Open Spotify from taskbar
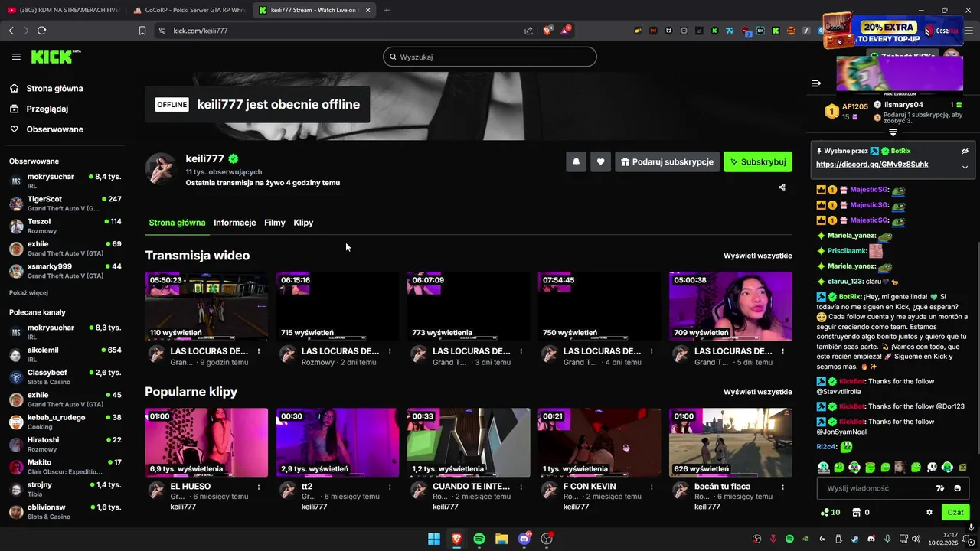This screenshot has height=551, width=980. pyautogui.click(x=479, y=539)
